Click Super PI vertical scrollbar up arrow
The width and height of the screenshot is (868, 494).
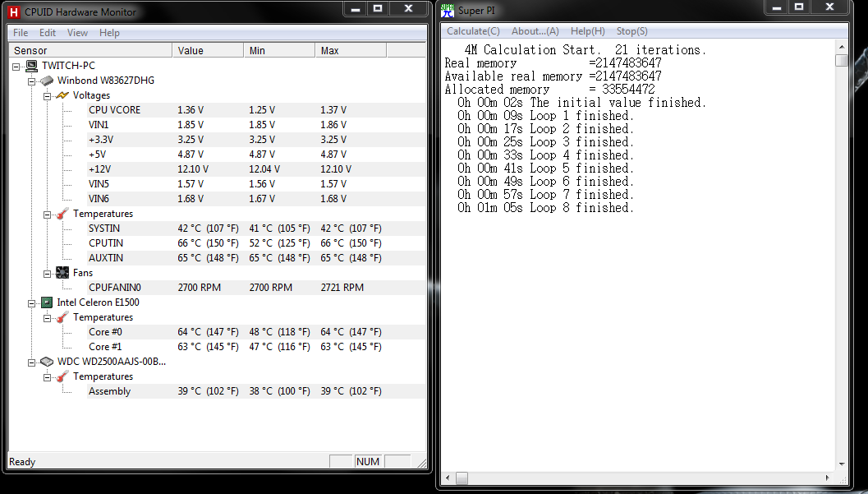842,47
